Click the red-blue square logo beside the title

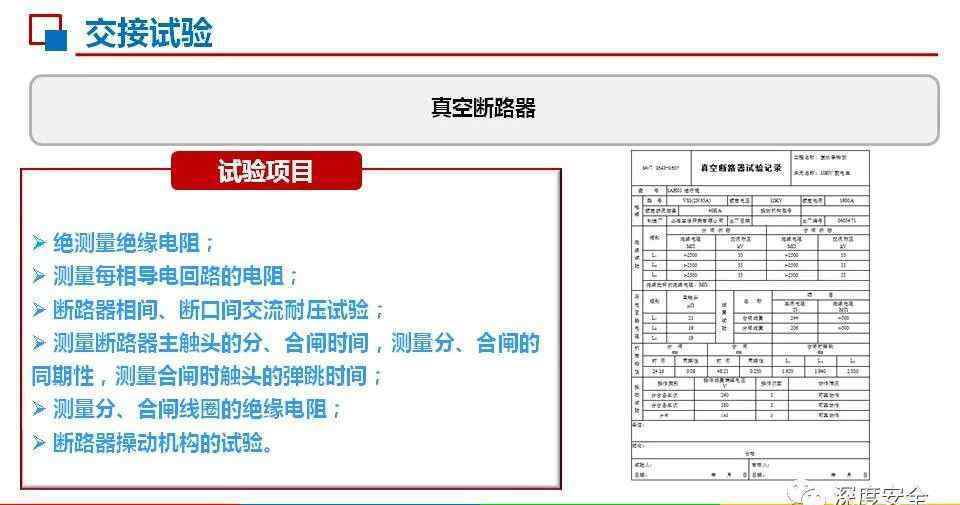click(47, 33)
